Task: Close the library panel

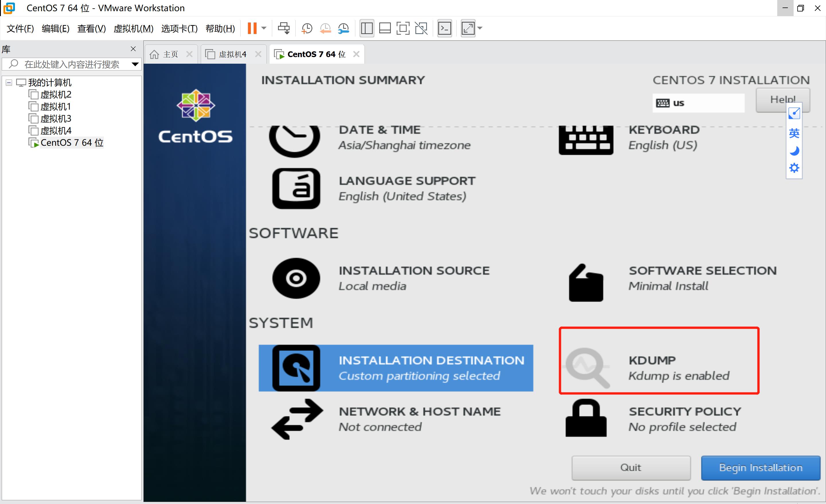Action: 133,49
